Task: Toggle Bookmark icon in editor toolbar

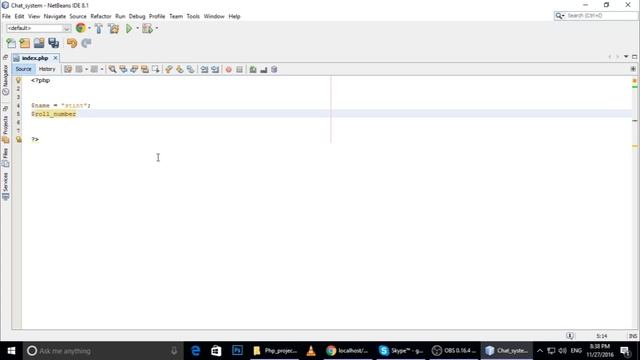Action: pos(191,69)
